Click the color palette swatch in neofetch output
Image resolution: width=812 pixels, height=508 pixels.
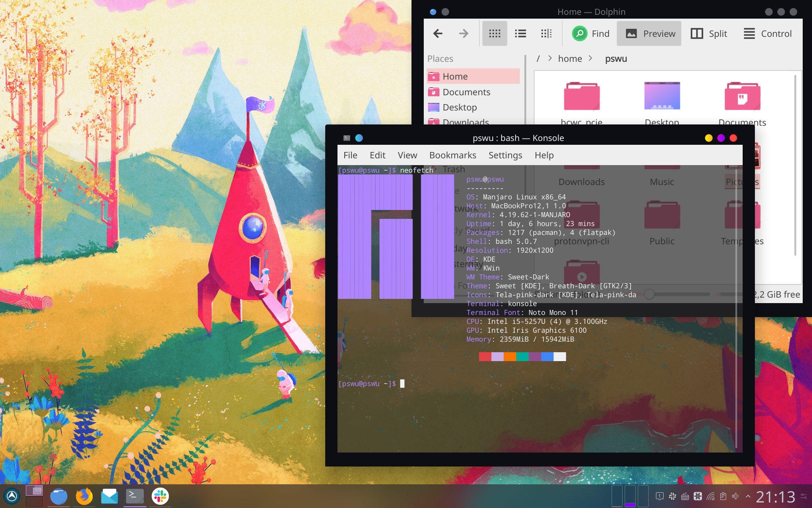point(521,356)
